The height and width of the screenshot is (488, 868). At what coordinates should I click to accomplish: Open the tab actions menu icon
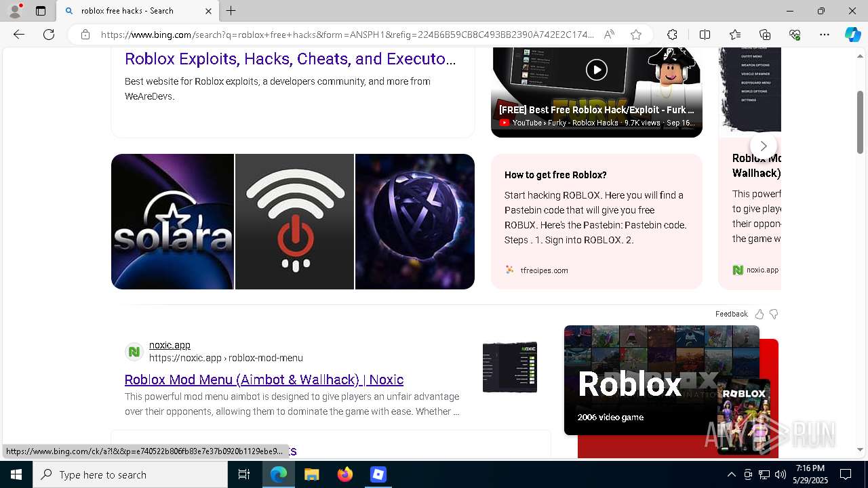pos(41,11)
